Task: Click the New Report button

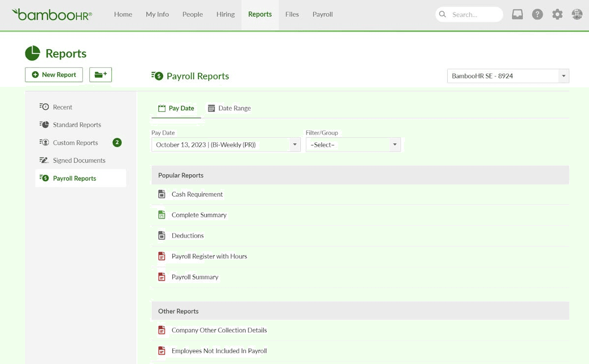Action: (54, 75)
